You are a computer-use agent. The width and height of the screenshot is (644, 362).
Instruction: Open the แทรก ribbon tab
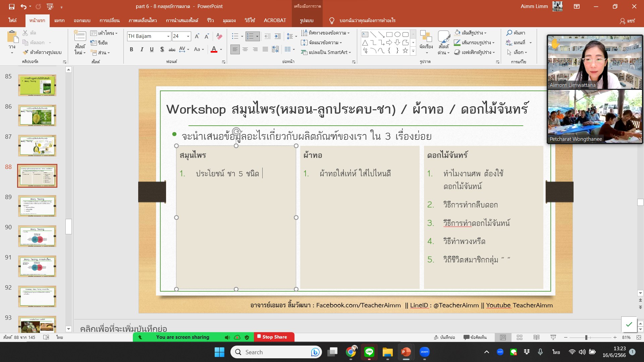pyautogui.click(x=59, y=20)
